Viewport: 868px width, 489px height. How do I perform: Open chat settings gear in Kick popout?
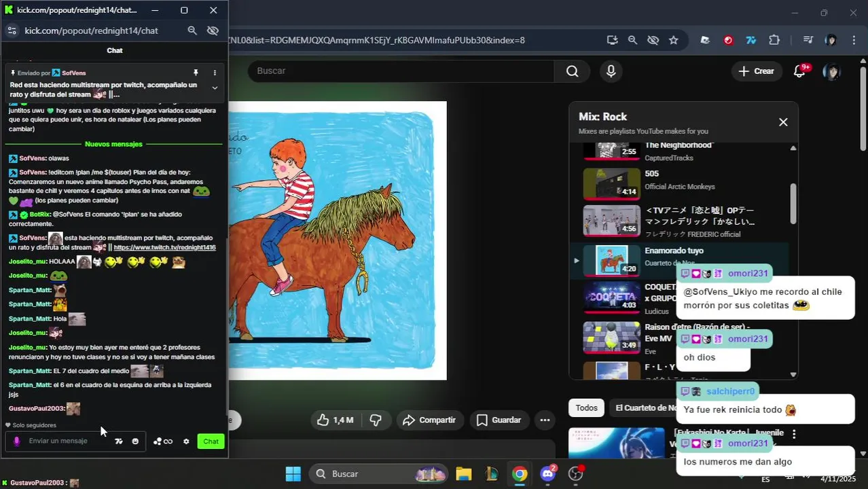pos(186,441)
